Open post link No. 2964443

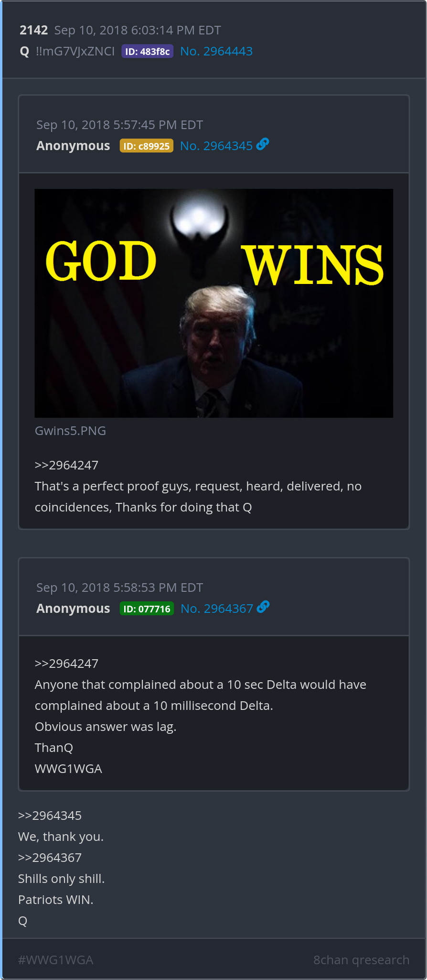point(216,51)
